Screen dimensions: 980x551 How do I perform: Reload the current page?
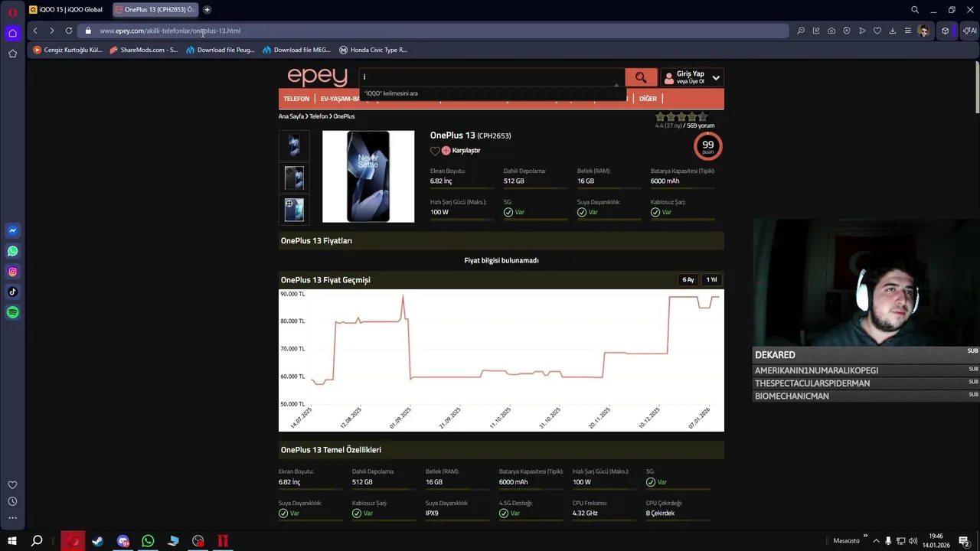[69, 31]
